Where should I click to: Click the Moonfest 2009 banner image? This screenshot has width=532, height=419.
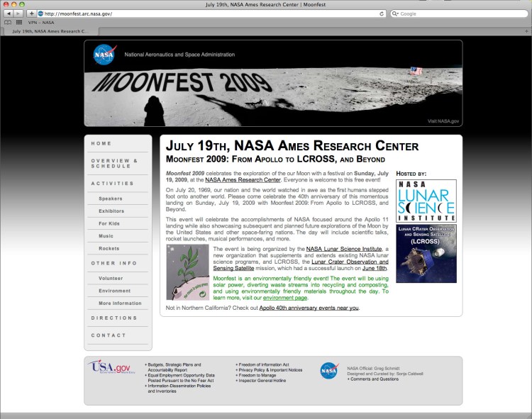tap(273, 84)
